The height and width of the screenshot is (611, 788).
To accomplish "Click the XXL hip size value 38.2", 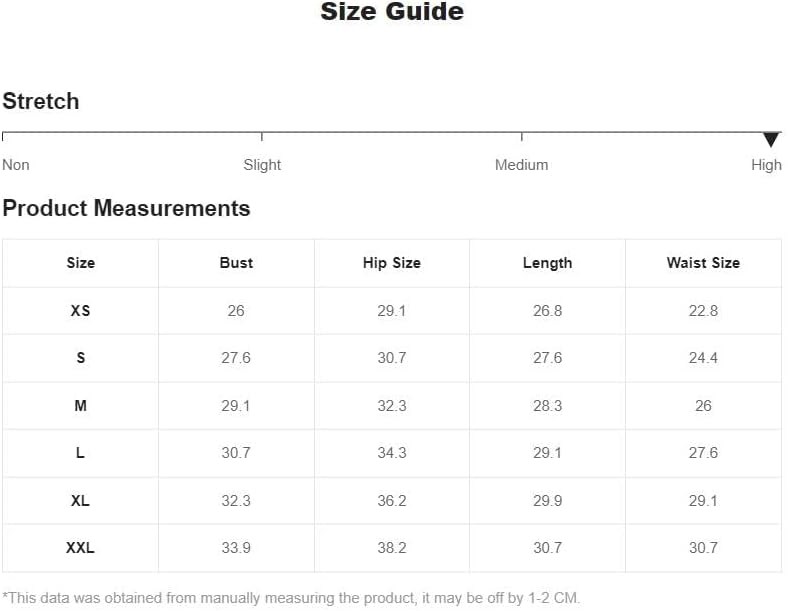I will point(392,548).
